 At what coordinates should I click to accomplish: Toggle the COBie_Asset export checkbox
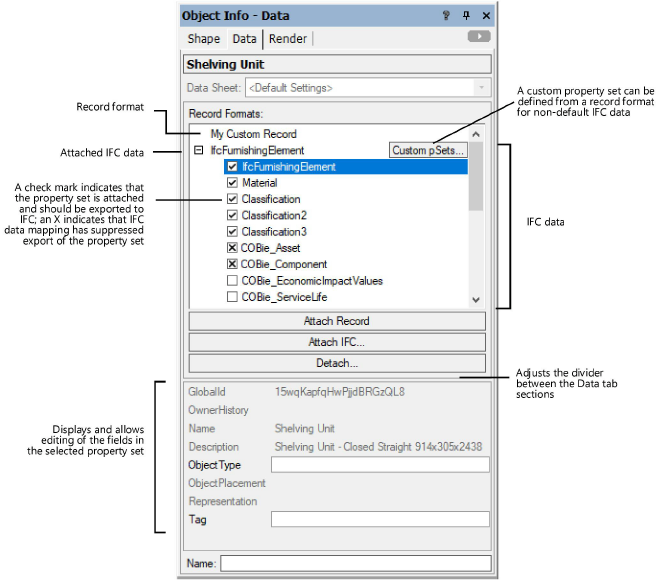[232, 248]
